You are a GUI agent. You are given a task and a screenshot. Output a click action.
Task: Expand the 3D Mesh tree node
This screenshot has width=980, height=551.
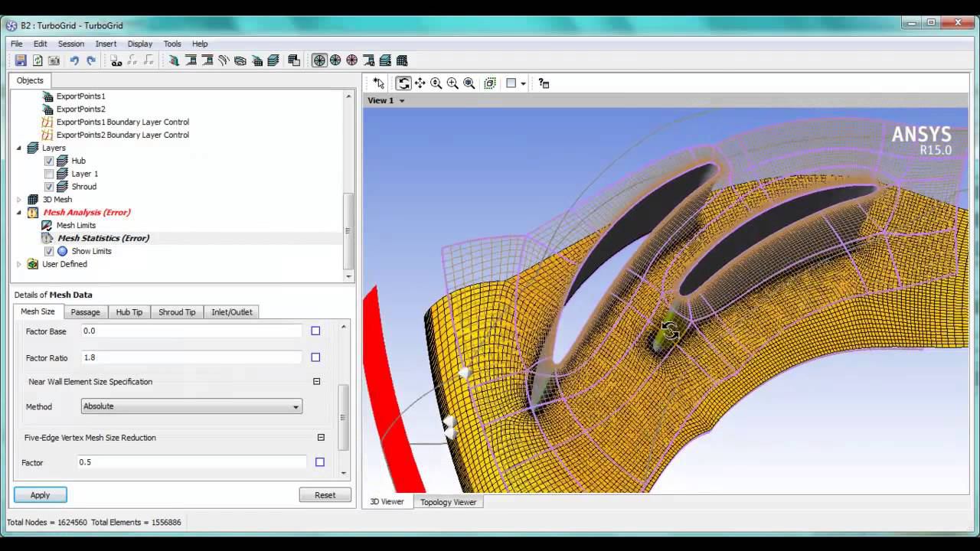(19, 199)
